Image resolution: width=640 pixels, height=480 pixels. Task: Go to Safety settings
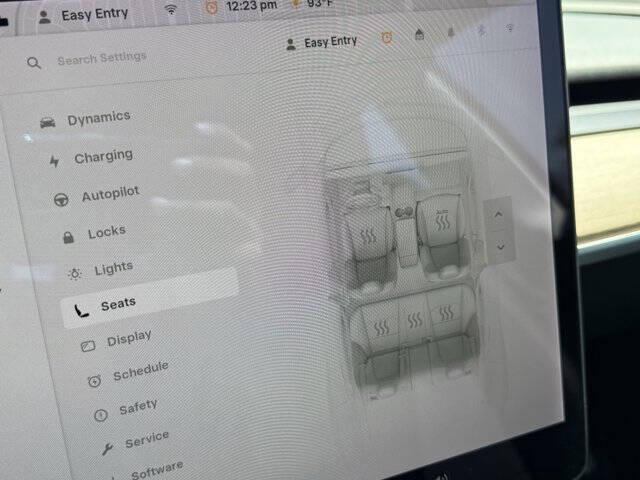coord(138,407)
